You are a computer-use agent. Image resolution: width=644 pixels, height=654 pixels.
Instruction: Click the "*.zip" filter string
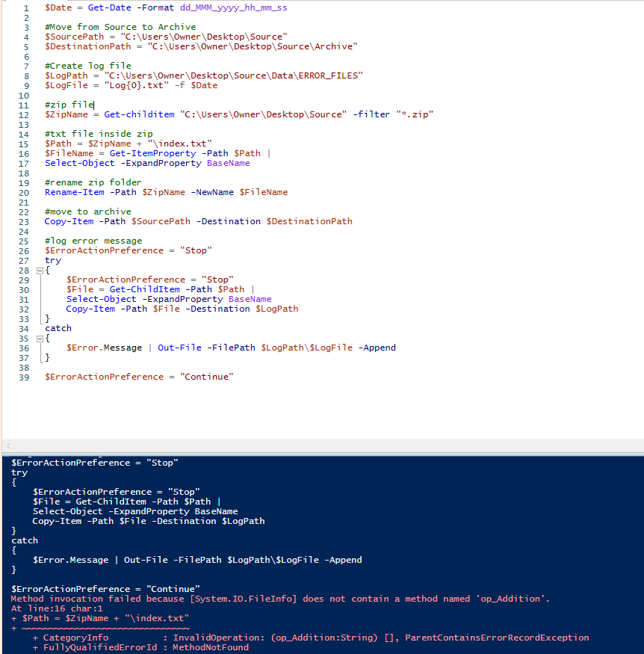click(415, 114)
